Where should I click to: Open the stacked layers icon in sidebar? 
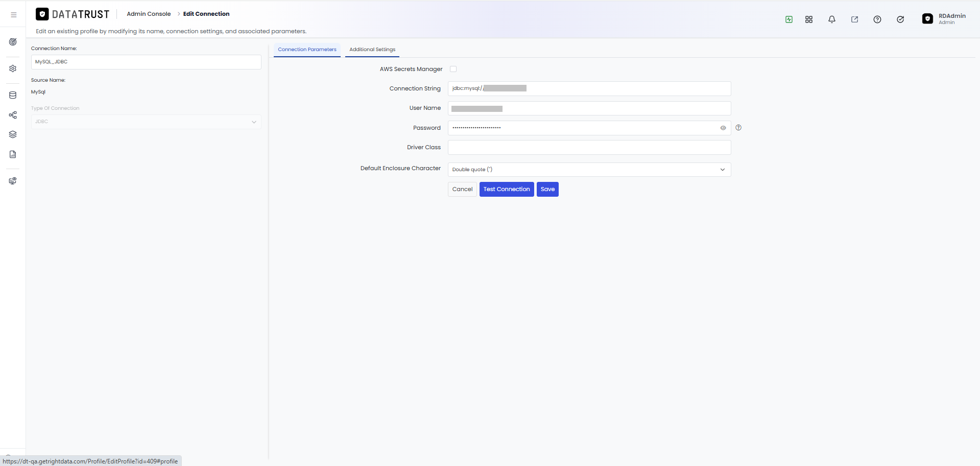[x=13, y=134]
